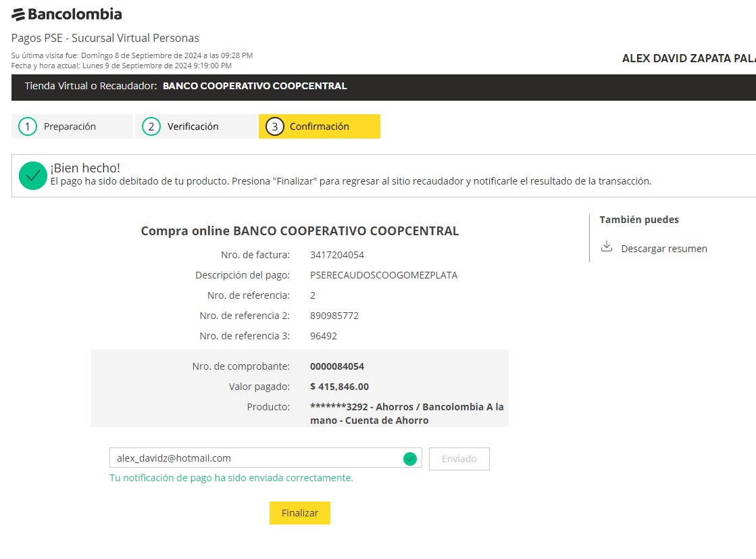Click the comprobante number 0000084054
The height and width of the screenshot is (559, 756).
click(x=337, y=366)
